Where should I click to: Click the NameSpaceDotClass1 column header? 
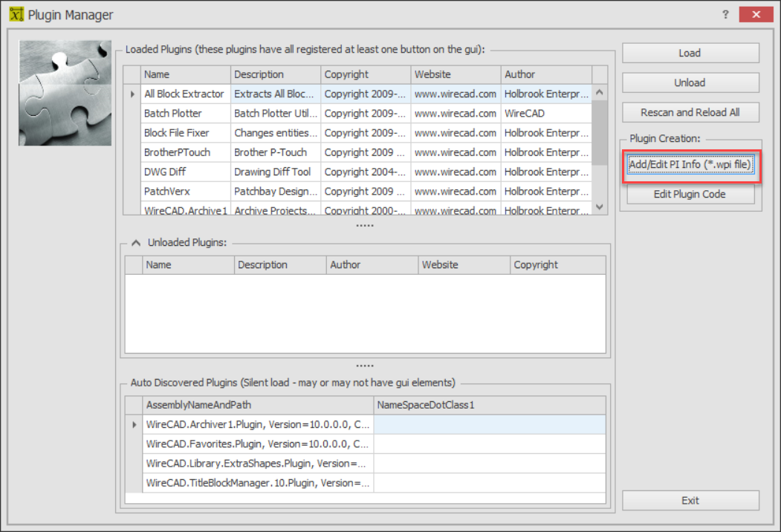490,405
